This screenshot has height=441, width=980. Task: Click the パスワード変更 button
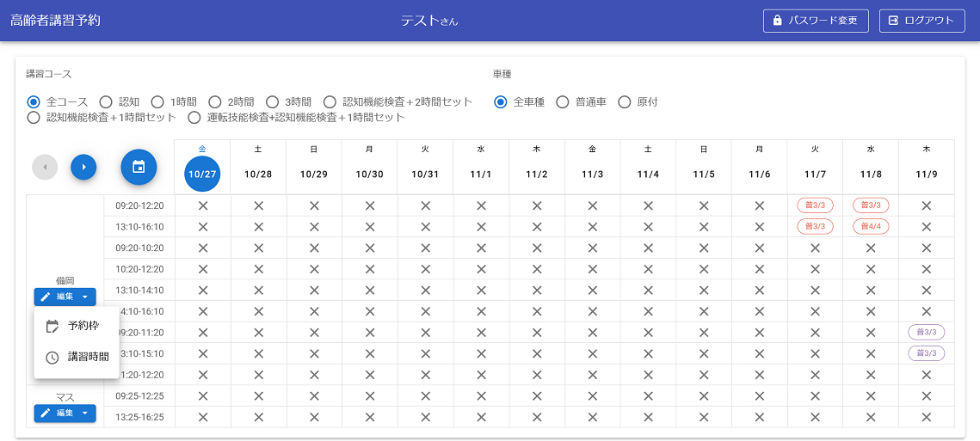click(x=816, y=21)
